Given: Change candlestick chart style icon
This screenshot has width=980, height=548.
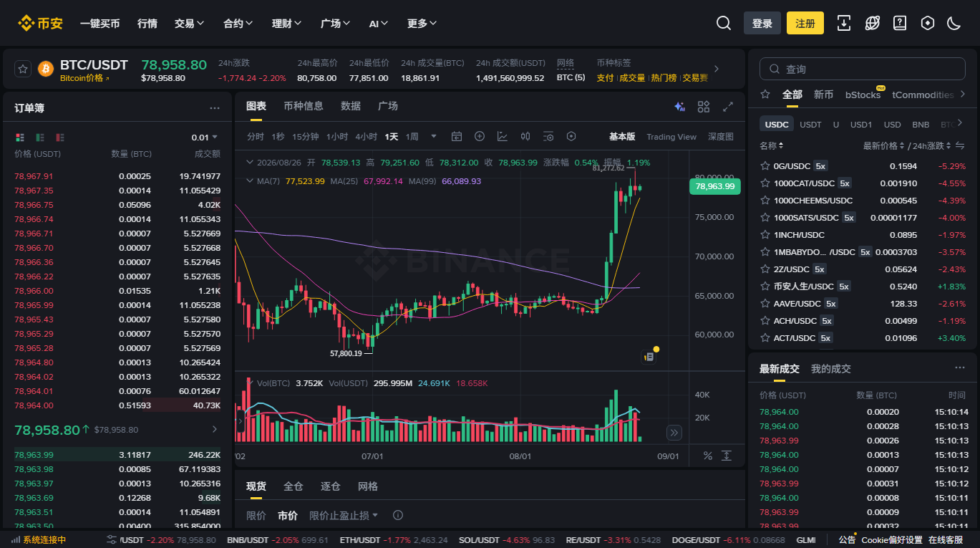Looking at the screenshot, I should click(x=525, y=136).
